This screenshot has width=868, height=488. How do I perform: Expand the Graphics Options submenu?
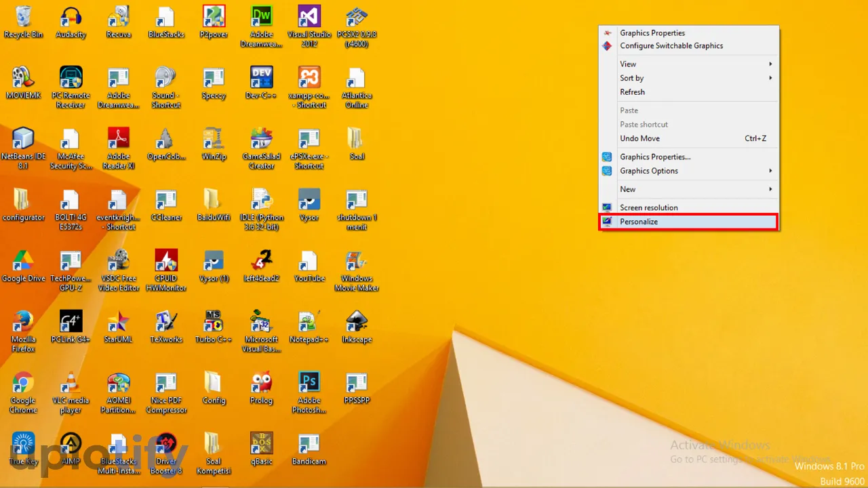point(688,171)
